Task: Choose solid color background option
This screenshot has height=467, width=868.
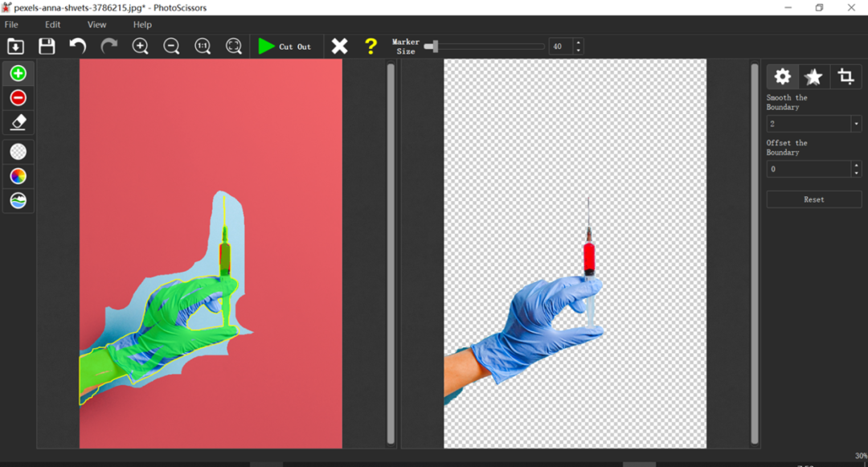Action: (x=18, y=176)
